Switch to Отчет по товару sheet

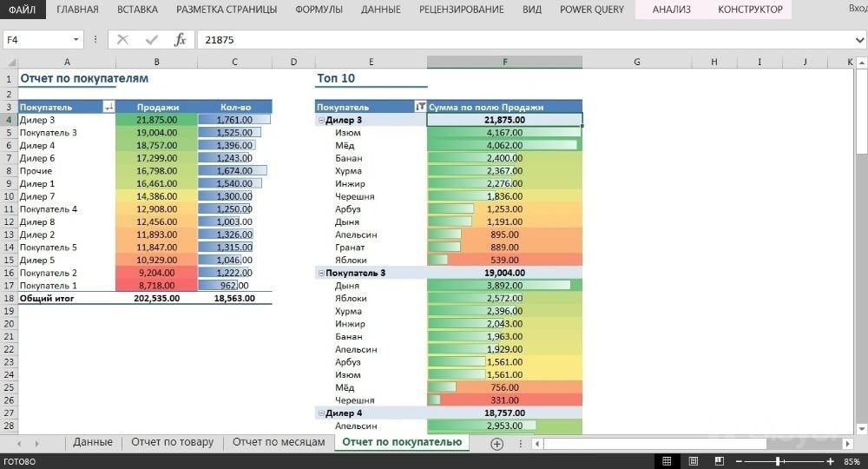pyautogui.click(x=172, y=442)
